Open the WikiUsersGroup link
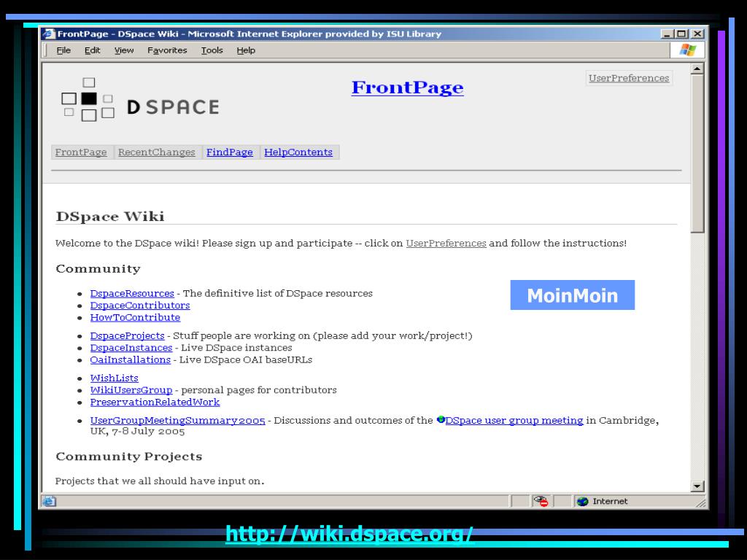747x560 pixels. 131,390
